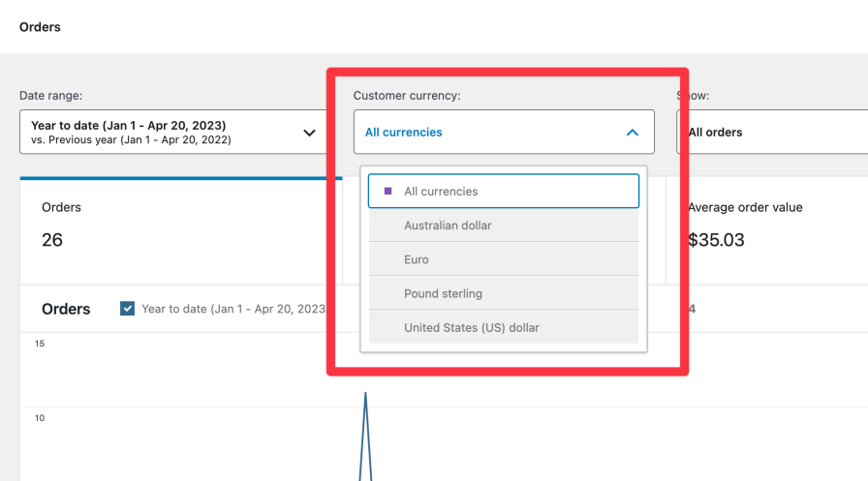Click the Date range chevron down arrow
The image size is (868, 481).
(310, 133)
